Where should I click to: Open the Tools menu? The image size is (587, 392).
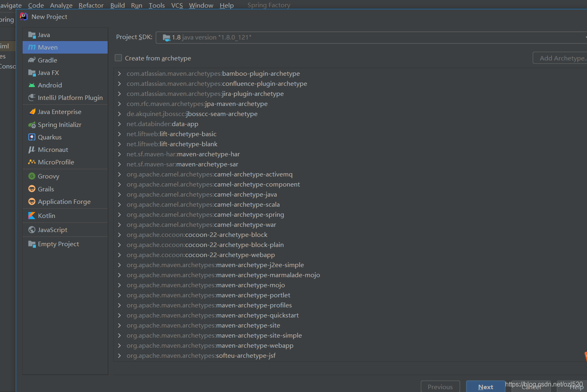[157, 5]
